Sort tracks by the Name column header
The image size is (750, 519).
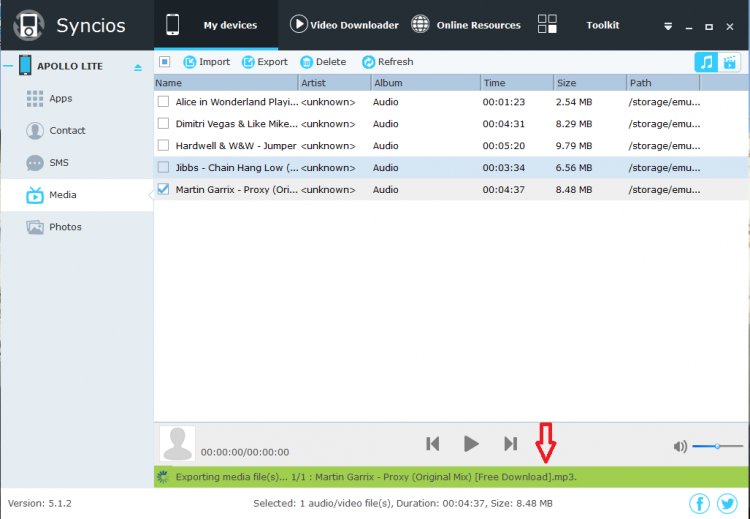225,83
